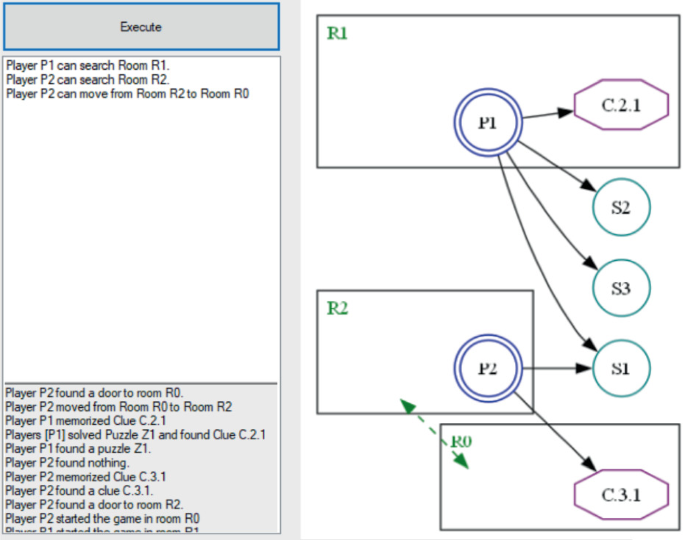This screenshot has width=685, height=540.
Task: Click log line 'Player P2 found a door to room R0.'
Action: click(94, 393)
